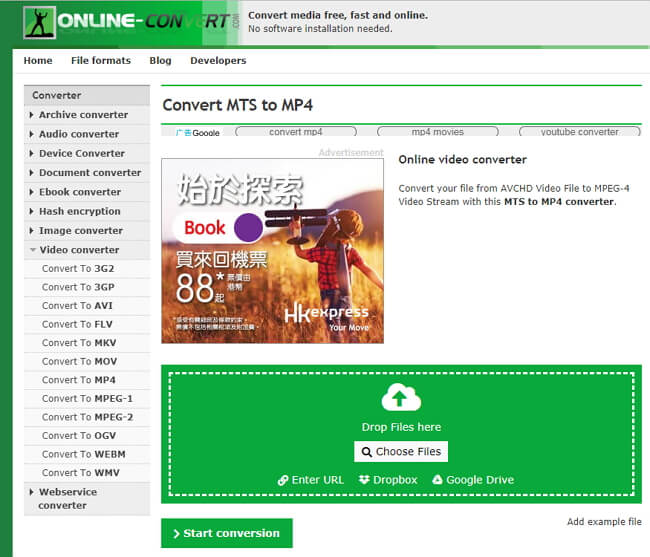Select Convert To MP4
650x557 pixels.
87,380
